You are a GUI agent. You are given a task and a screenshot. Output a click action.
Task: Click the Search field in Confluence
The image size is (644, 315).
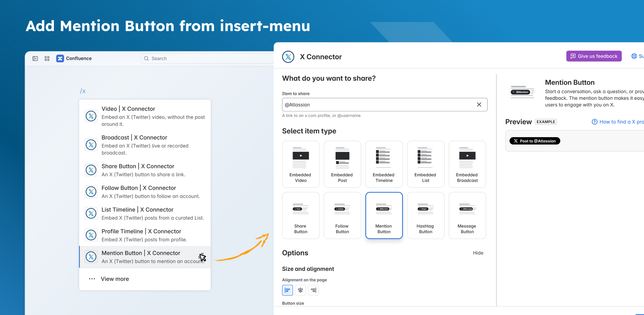click(x=207, y=58)
